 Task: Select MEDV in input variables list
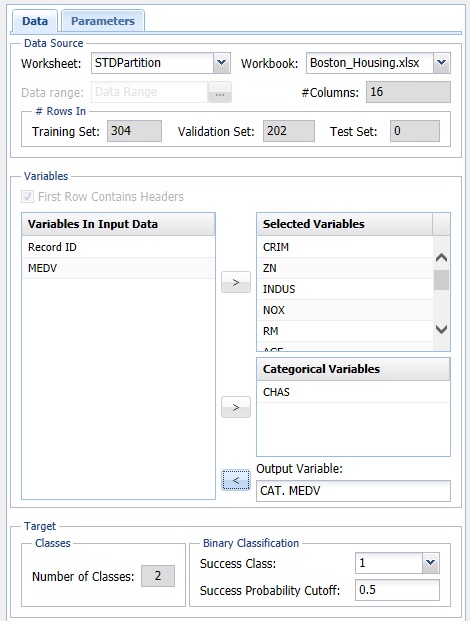[x=118, y=268]
